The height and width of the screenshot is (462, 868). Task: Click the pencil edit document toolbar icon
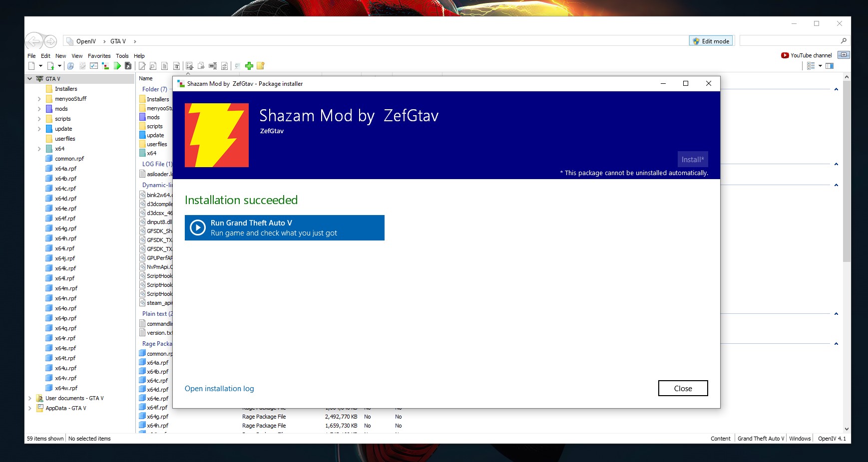[x=142, y=66]
